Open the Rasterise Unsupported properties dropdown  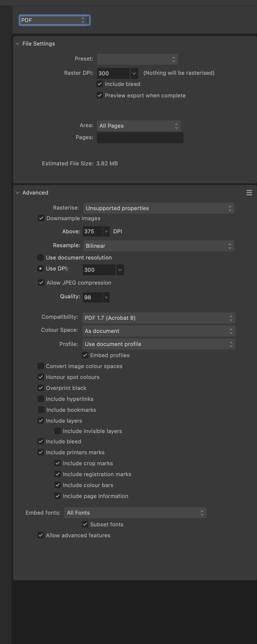159,208
